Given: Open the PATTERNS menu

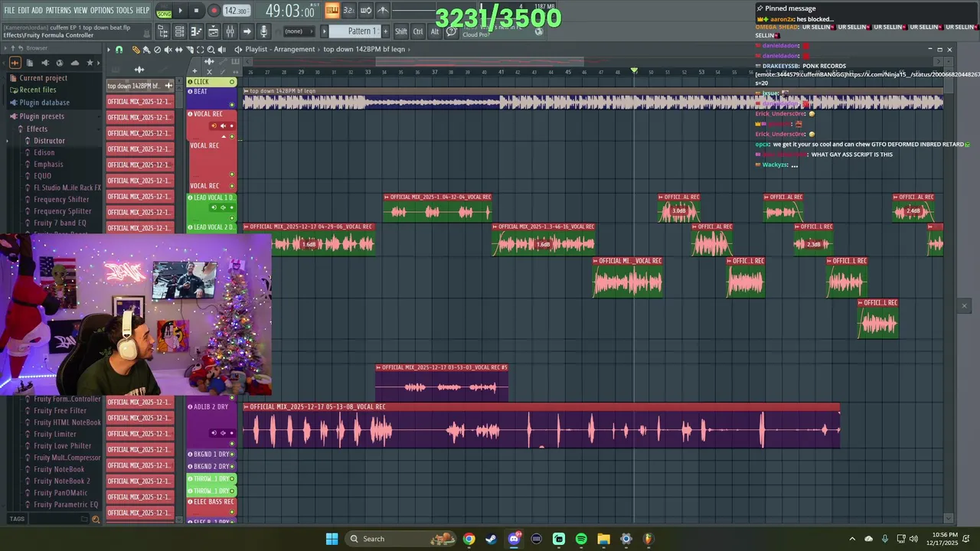Looking at the screenshot, I should (x=58, y=11).
